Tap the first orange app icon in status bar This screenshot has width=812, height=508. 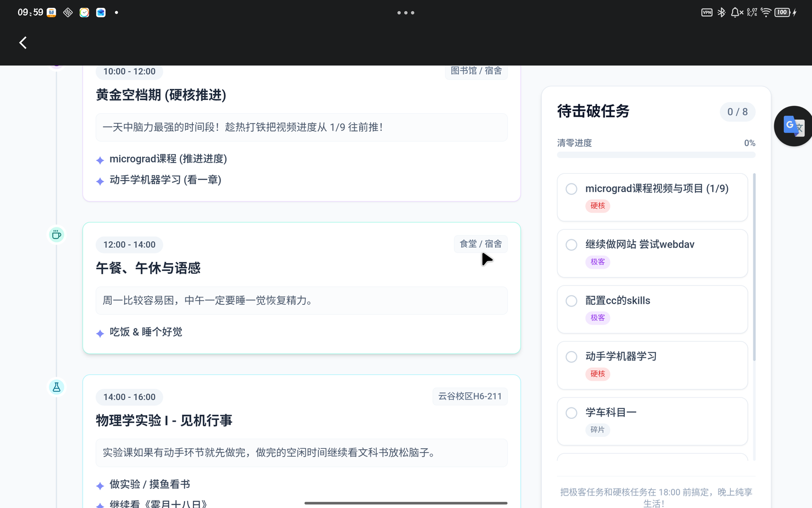[x=51, y=12]
